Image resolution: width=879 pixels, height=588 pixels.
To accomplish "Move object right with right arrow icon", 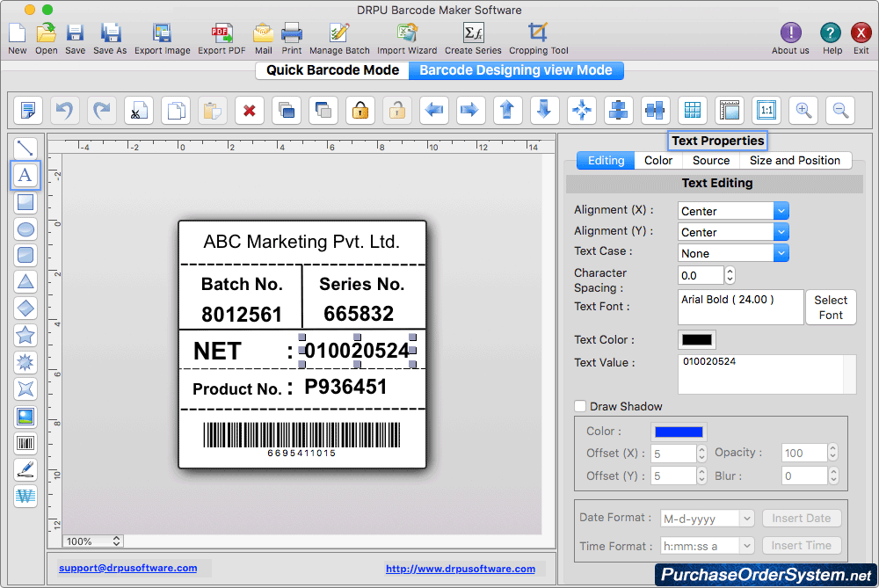I will (471, 110).
